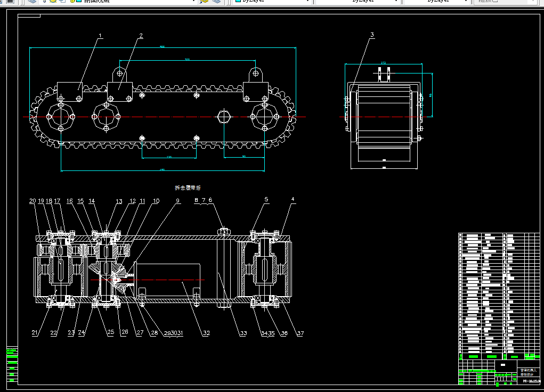Click the Layer Previous icon
This screenshot has width=544, height=392.
click(216, 2)
